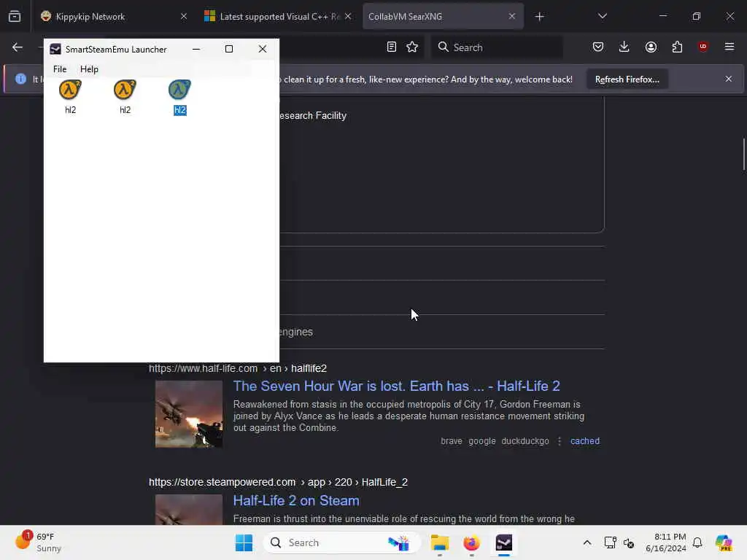Open the Copilot preview taskbar icon
The height and width of the screenshot is (560, 747).
click(x=723, y=542)
